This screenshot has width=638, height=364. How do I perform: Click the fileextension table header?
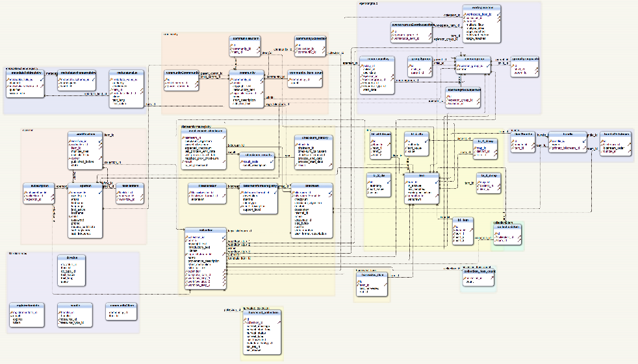click(x=207, y=186)
